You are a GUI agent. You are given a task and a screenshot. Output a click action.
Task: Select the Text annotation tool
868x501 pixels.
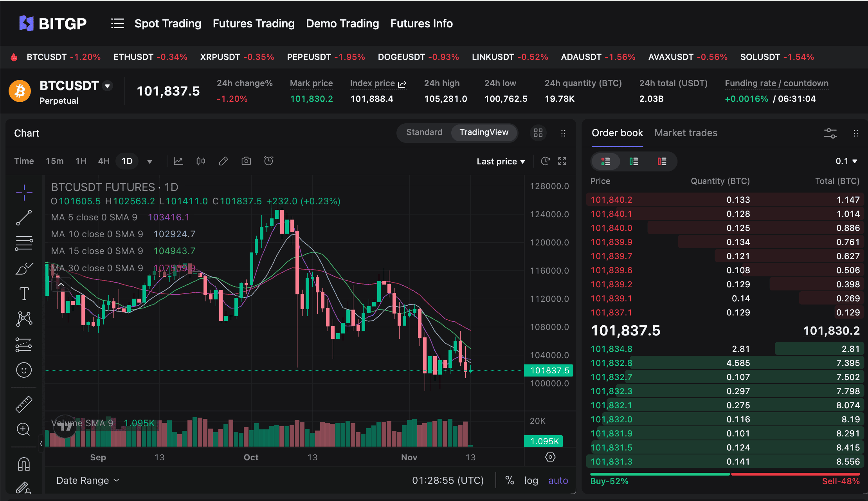point(23,294)
